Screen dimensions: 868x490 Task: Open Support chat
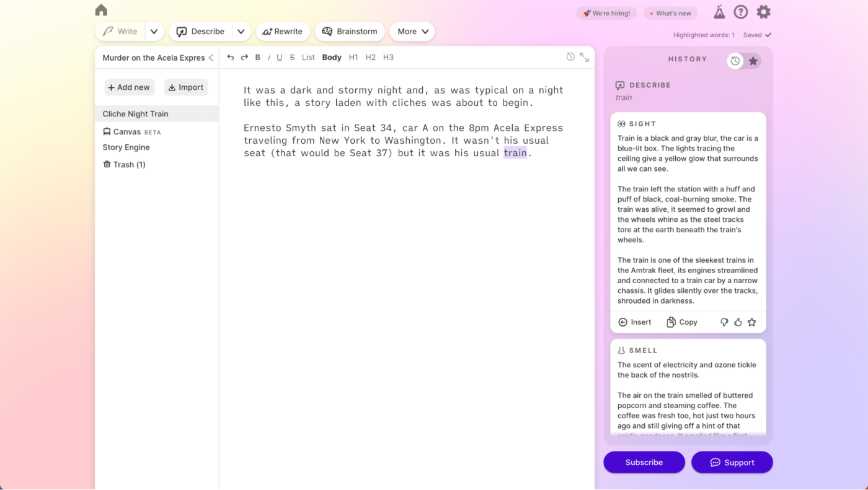pyautogui.click(x=732, y=462)
